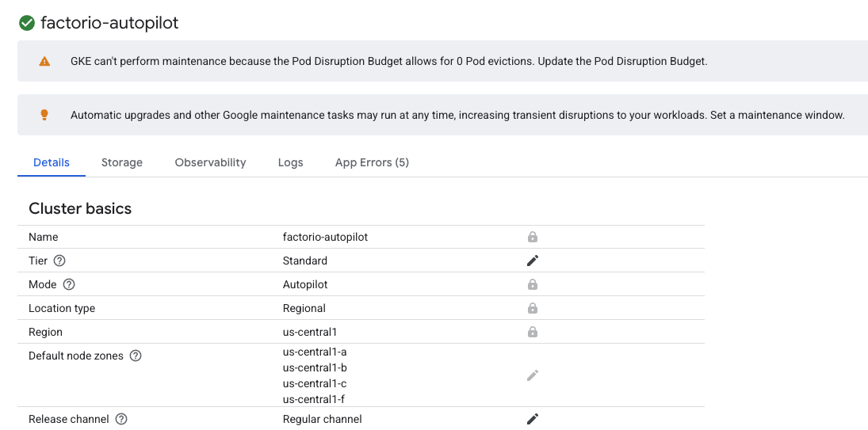Select the Regional location type value

click(304, 308)
